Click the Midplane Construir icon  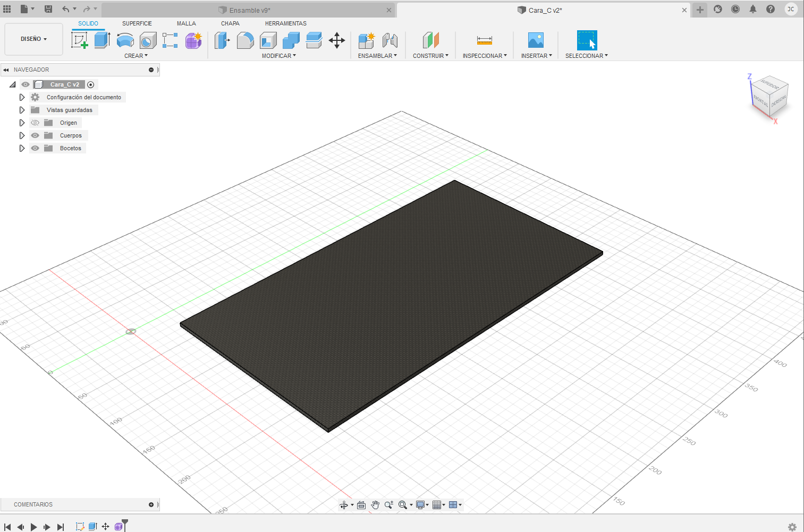pos(431,40)
